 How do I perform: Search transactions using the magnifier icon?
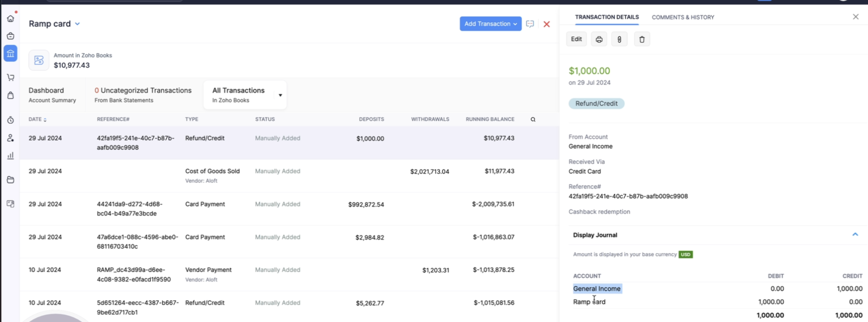[x=533, y=119]
